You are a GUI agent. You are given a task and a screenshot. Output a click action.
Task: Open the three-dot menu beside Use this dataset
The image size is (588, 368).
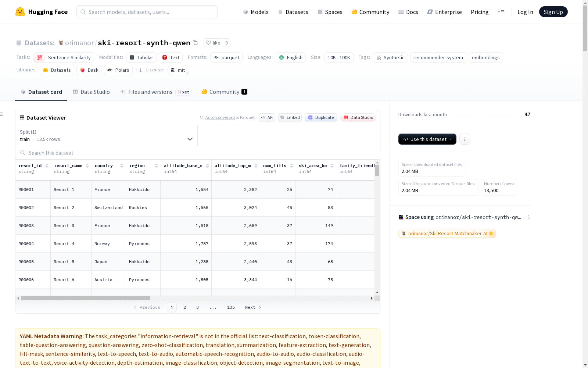coord(465,139)
